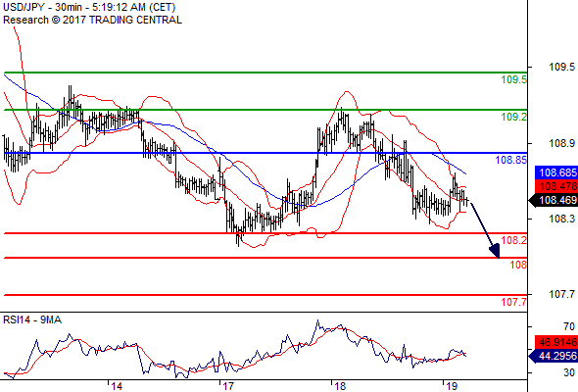Click the red 46.9146 RSI value tag

pyautogui.click(x=555, y=343)
